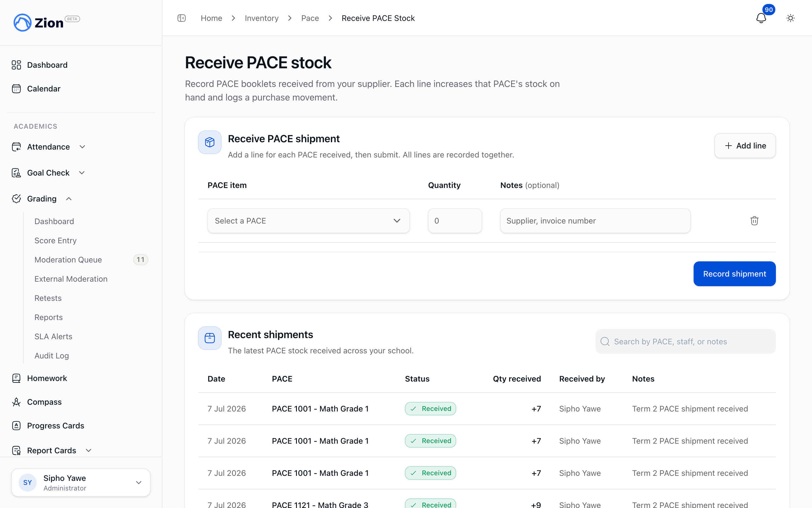812x508 pixels.
Task: Open notifications bell with 90 badge
Action: [761, 18]
